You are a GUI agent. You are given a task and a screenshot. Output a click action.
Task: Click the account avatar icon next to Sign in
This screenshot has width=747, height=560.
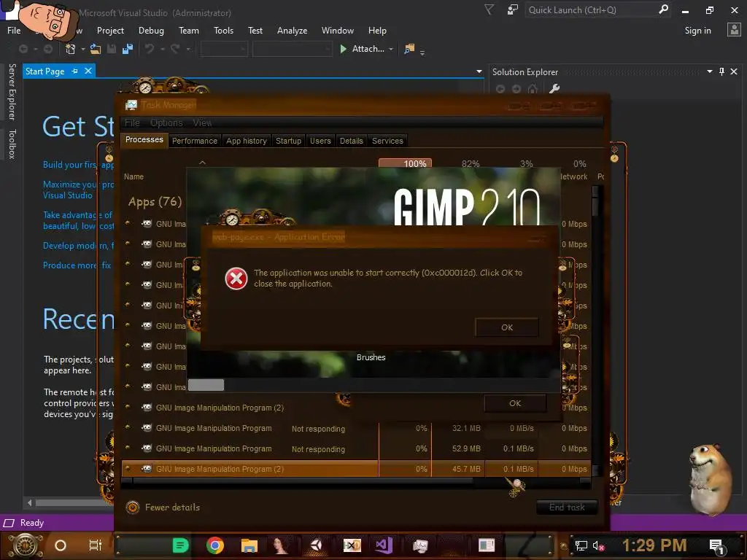pos(734,30)
